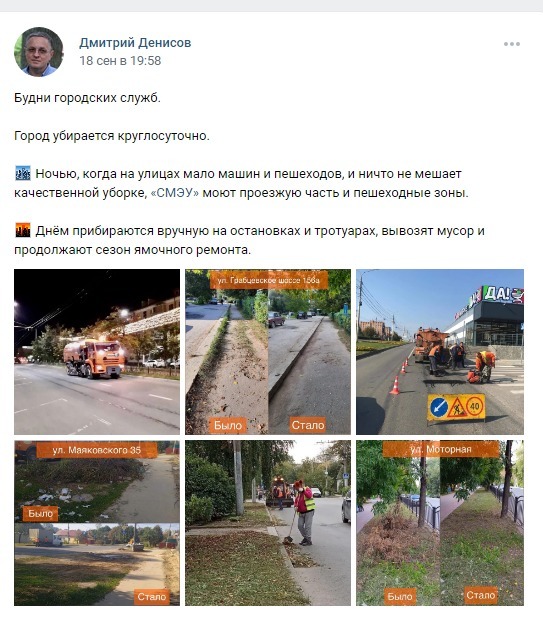Image resolution: width=543 pixels, height=618 pixels.
Task: Click the night cityscape emoji icon
Action: 23,173
